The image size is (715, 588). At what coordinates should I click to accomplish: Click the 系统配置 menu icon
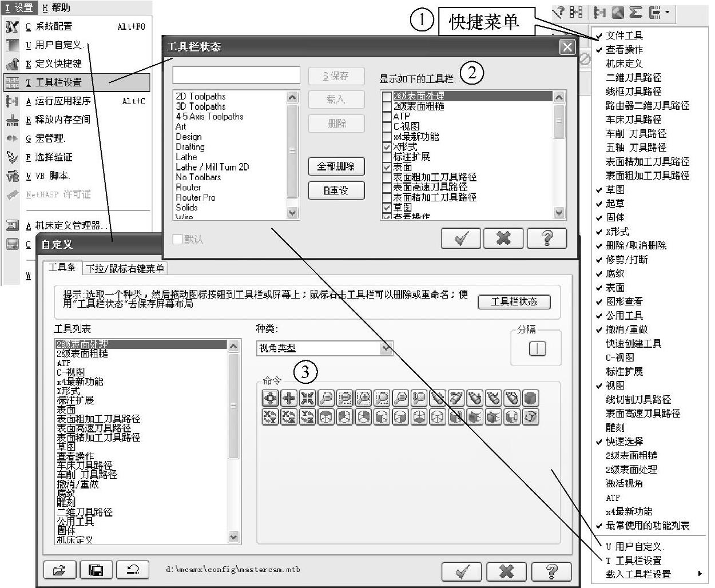[13, 26]
